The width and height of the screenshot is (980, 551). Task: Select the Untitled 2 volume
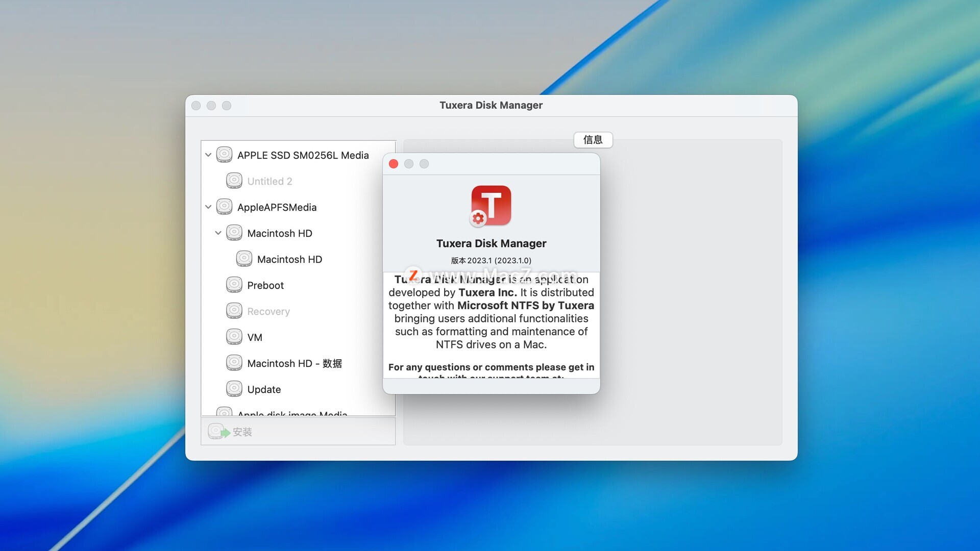tap(299, 181)
